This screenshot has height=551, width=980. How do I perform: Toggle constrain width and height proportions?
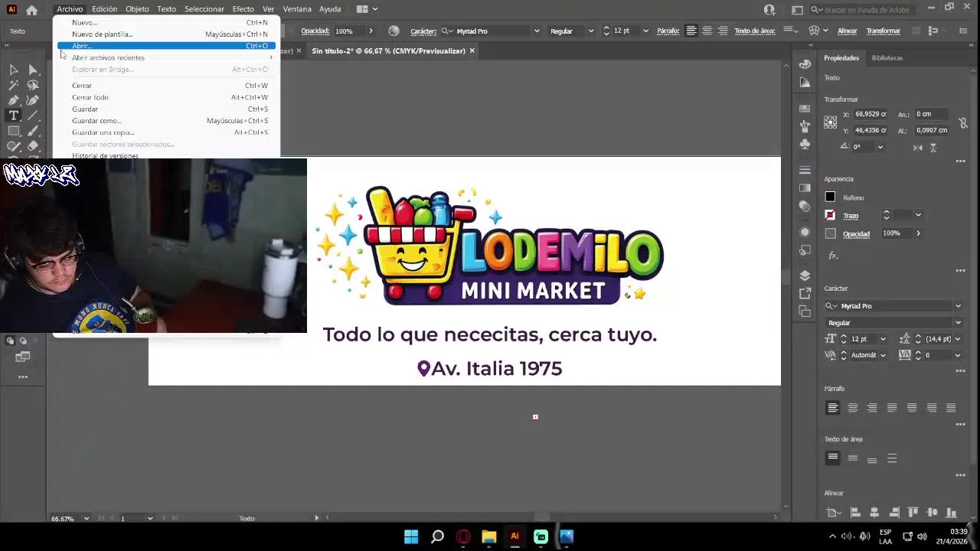963,122
